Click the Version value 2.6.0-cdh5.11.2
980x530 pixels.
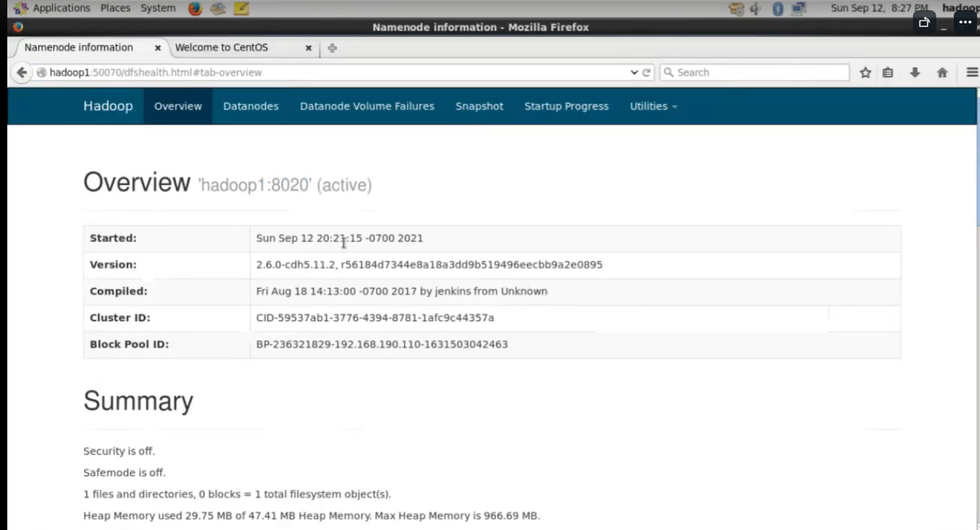[x=429, y=265]
